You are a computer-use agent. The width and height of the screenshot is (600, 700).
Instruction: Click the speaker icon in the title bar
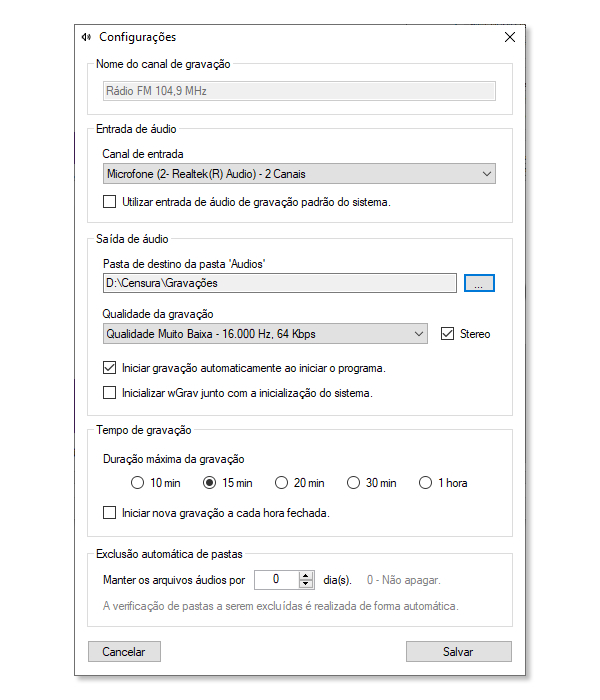pos(86,37)
